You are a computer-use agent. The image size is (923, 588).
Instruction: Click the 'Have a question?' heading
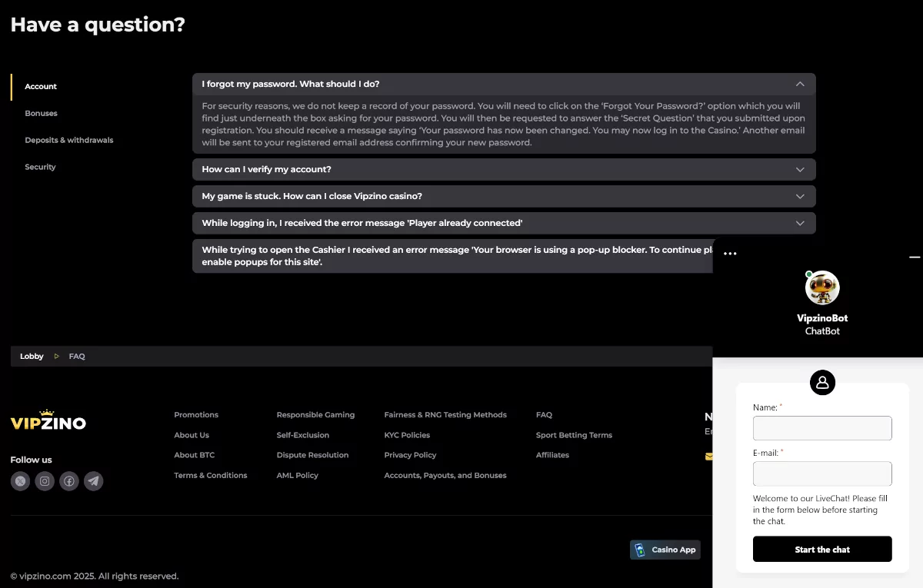tap(98, 25)
